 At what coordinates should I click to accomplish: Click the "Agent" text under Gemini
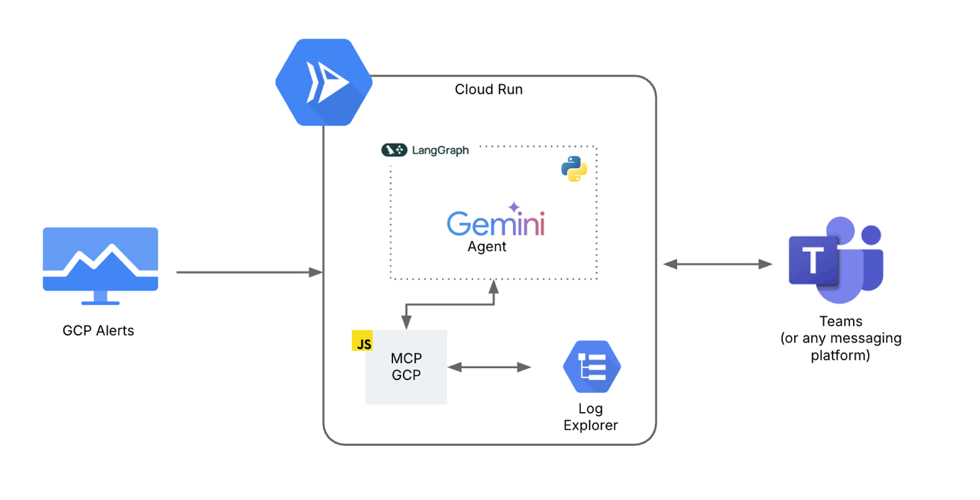click(487, 247)
